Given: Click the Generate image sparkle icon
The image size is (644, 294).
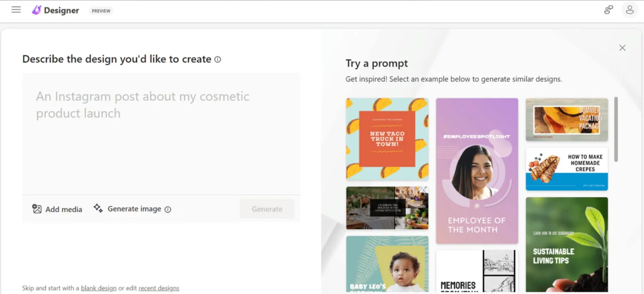Looking at the screenshot, I should 98,209.
